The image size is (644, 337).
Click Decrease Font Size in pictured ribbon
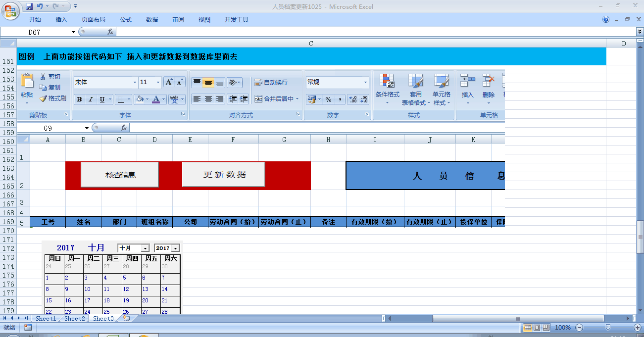coord(180,82)
